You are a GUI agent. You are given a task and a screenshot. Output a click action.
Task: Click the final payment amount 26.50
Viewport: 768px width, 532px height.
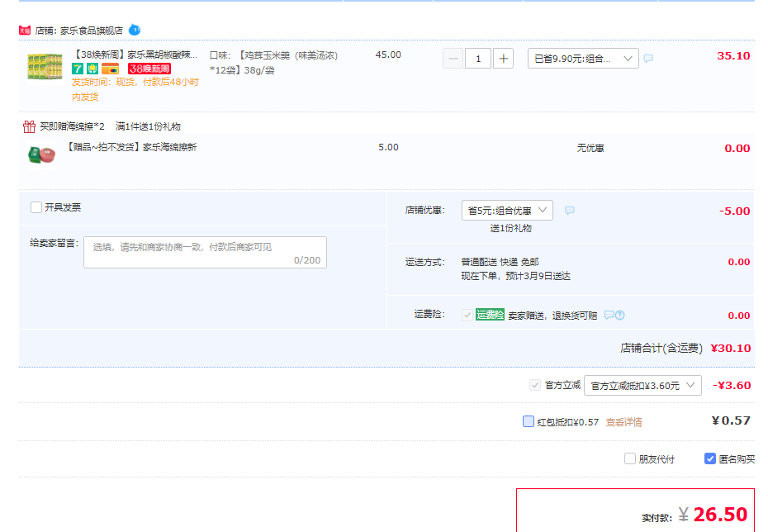click(720, 515)
